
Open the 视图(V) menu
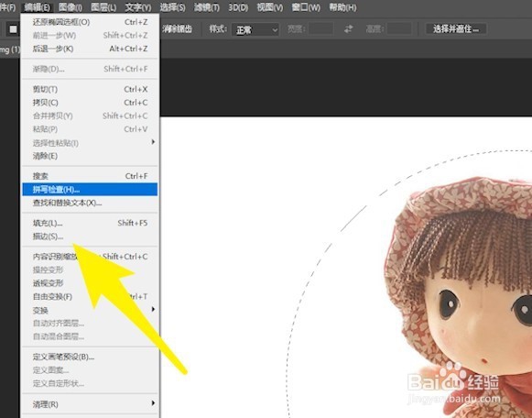tap(270, 7)
